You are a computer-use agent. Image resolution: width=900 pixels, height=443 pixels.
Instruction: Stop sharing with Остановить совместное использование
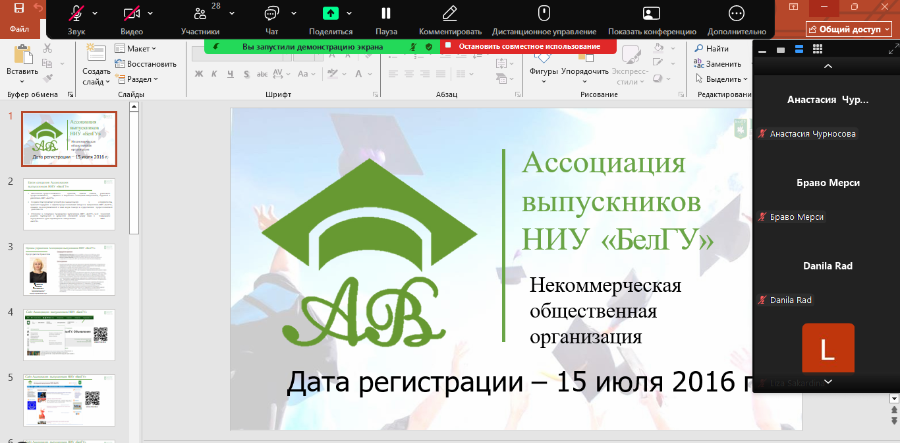(x=529, y=46)
